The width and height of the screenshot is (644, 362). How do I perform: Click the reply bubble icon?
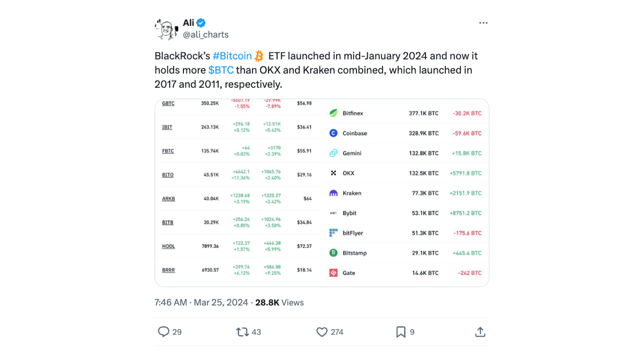click(164, 332)
